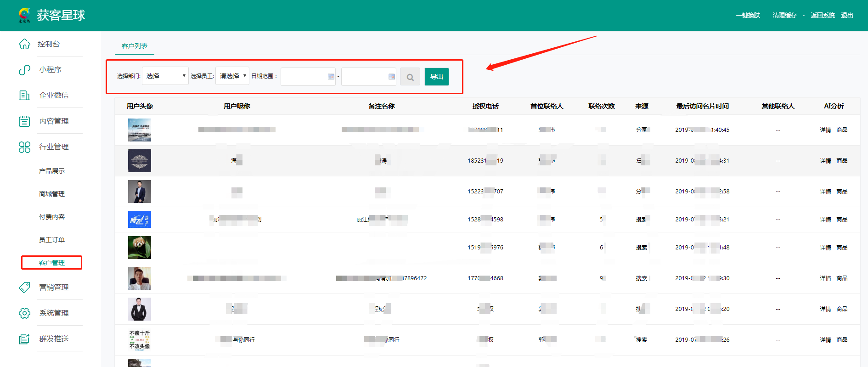Viewport: 868px width, 367px height.
Task: Click the home icon beside 控制台
Action: (24, 44)
